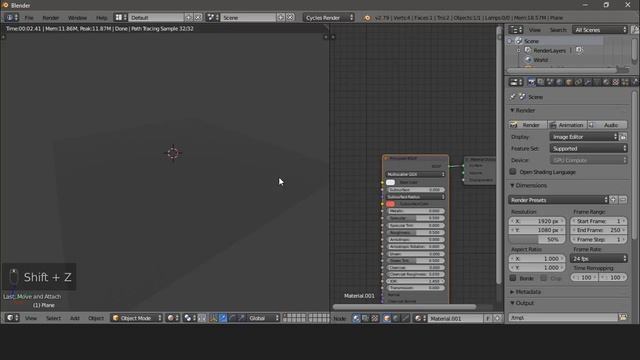Viewport: 640px width, 360px height.
Task: Open the Render Presets dropdown
Action: (558, 200)
